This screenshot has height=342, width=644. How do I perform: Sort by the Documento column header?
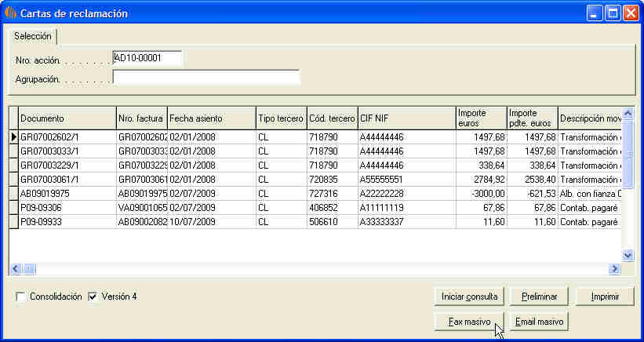tap(67, 118)
